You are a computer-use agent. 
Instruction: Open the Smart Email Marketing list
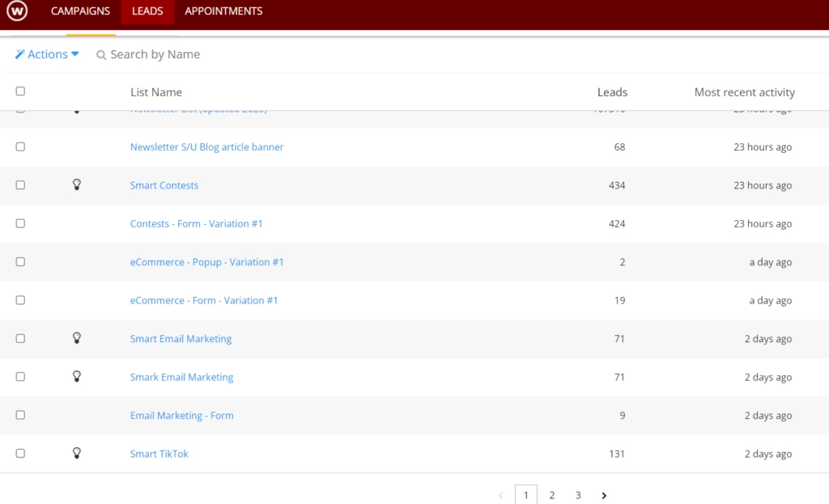point(181,339)
